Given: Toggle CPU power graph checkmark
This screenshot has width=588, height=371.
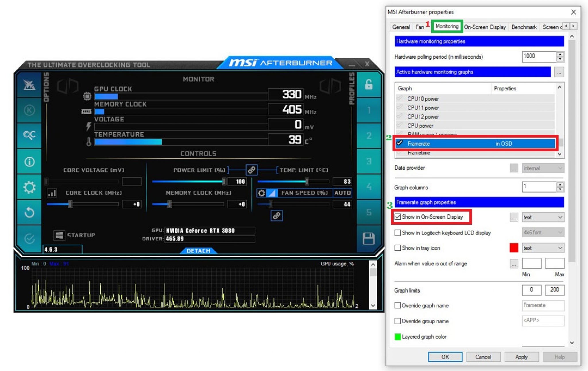Looking at the screenshot, I should 399,125.
